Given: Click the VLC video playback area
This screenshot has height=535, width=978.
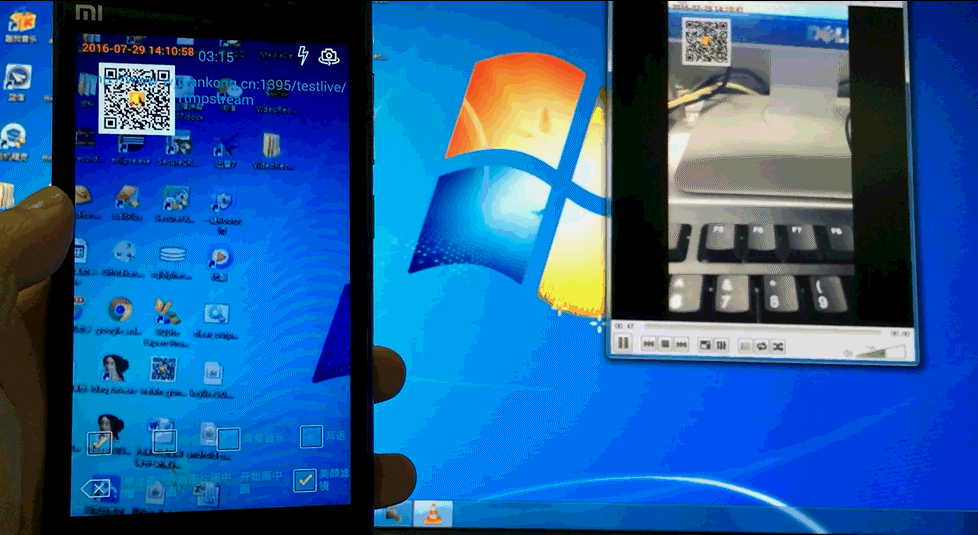Looking at the screenshot, I should [x=760, y=163].
